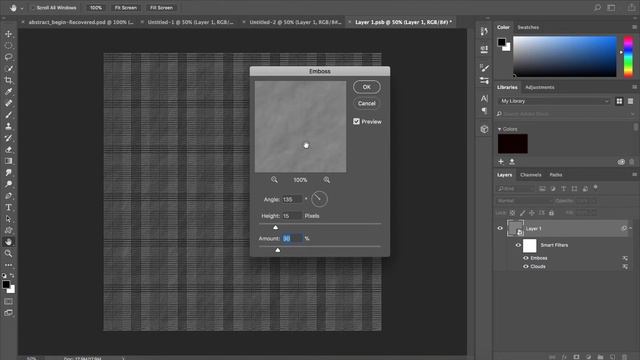This screenshot has width=640, height=360.
Task: Switch to Untitled-1 document tab
Action: [191, 22]
